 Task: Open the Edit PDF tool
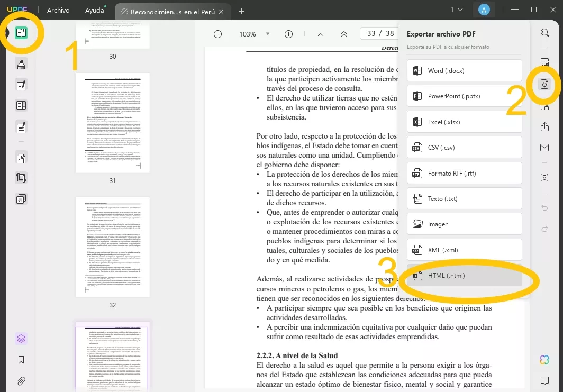tap(21, 85)
